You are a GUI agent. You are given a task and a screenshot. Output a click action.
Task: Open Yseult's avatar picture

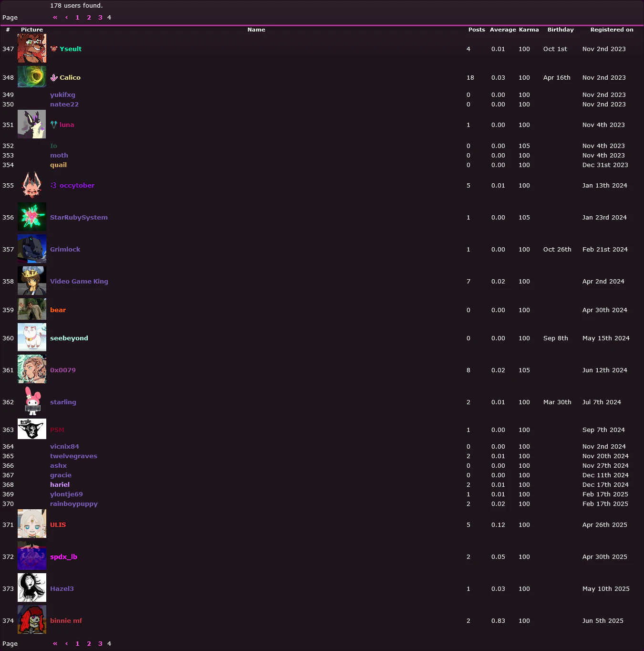[32, 49]
